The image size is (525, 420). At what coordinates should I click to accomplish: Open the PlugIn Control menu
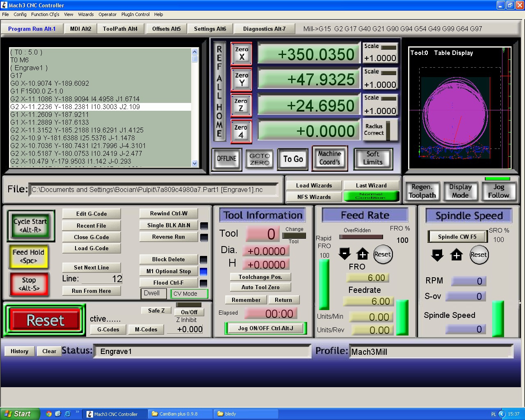(135, 14)
